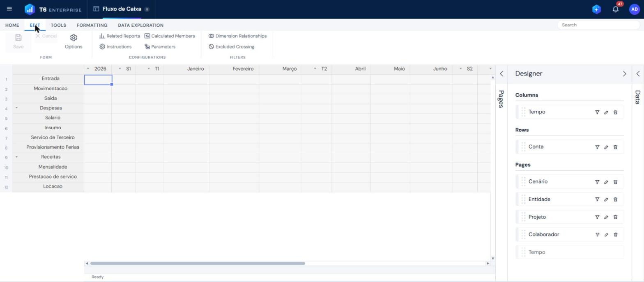Viewport: 644px width, 282px height.
Task: Click the scroll right arrow
Action: click(488, 264)
